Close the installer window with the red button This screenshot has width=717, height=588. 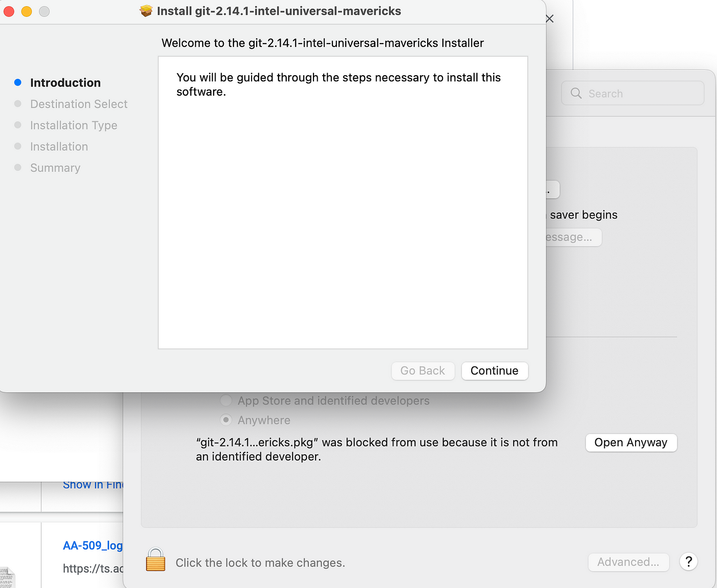pyautogui.click(x=9, y=11)
